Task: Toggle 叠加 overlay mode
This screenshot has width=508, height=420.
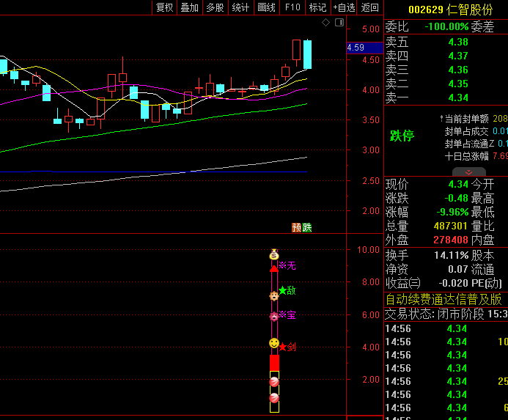Action: [x=190, y=7]
